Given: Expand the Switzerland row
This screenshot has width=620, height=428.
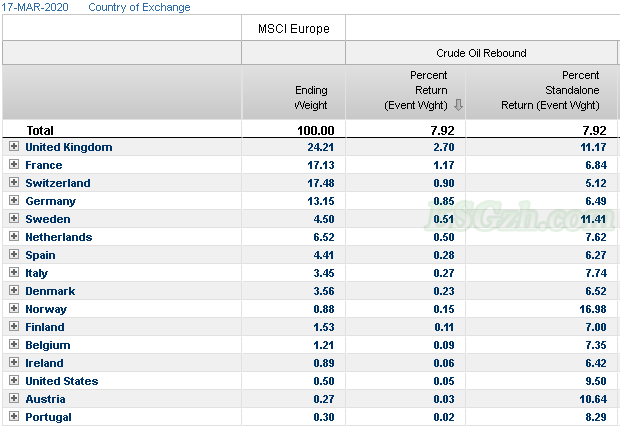Looking at the screenshot, I should click(14, 182).
